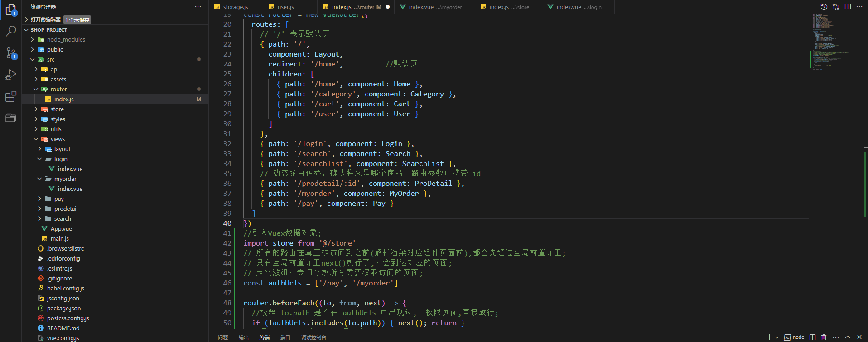Open editor more actions ellipsis

[x=859, y=7]
